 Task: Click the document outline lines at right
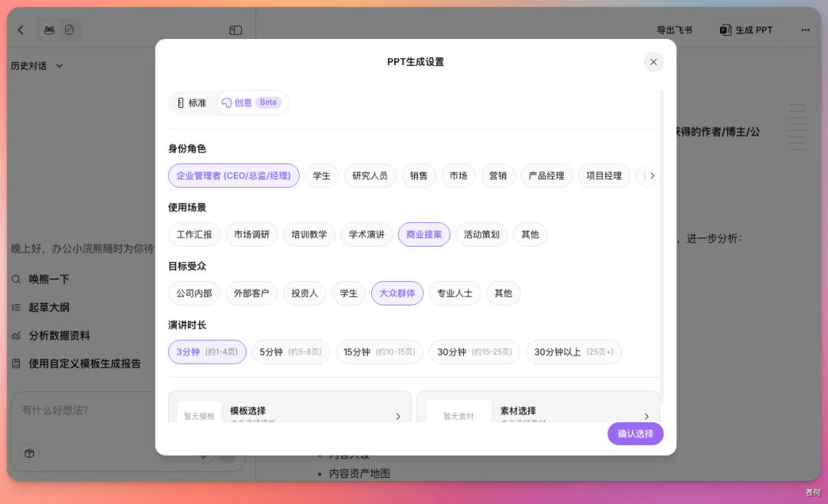pos(797,127)
